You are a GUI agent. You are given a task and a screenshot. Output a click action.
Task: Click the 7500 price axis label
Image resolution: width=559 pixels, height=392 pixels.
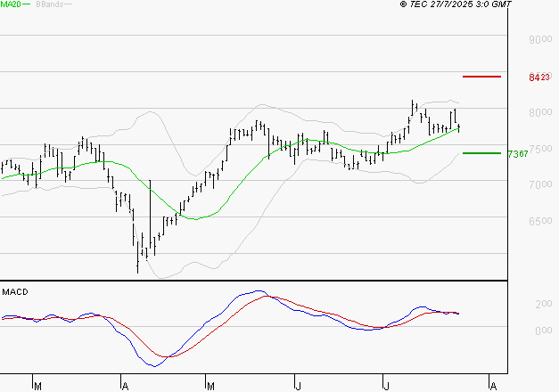539,149
